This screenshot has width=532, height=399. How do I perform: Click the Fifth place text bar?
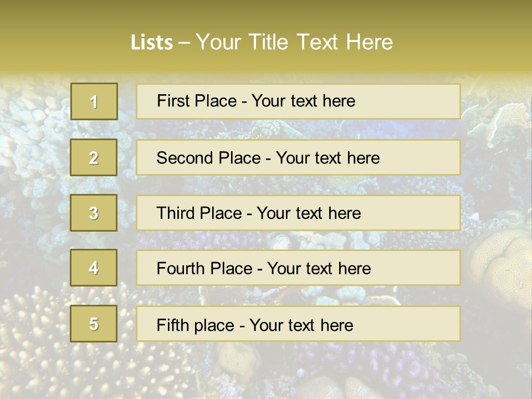(x=298, y=324)
